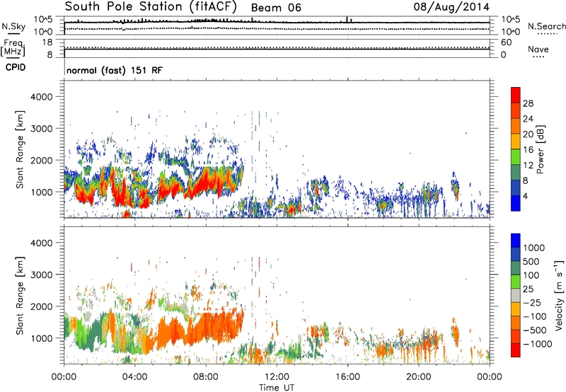Click the 'N.Search' legend label

pyautogui.click(x=546, y=26)
